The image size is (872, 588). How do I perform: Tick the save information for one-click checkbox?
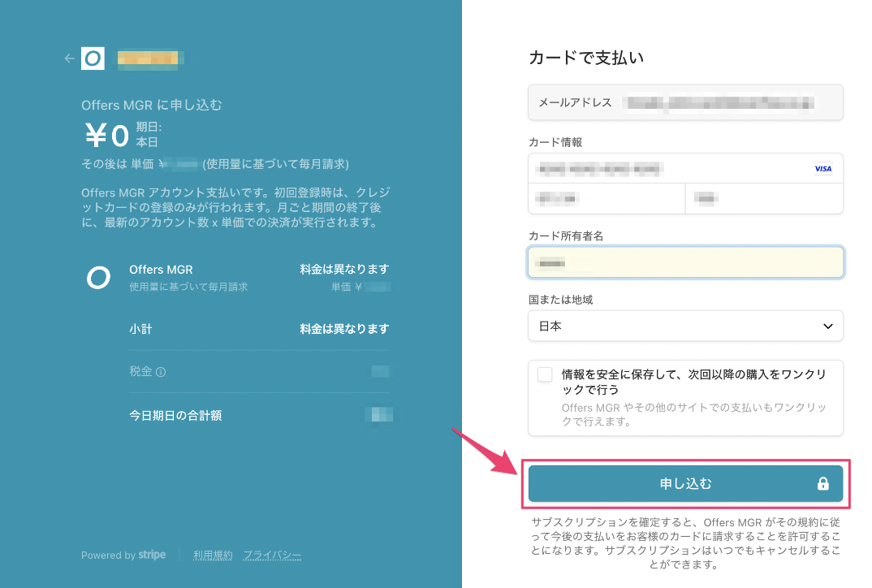pyautogui.click(x=545, y=374)
